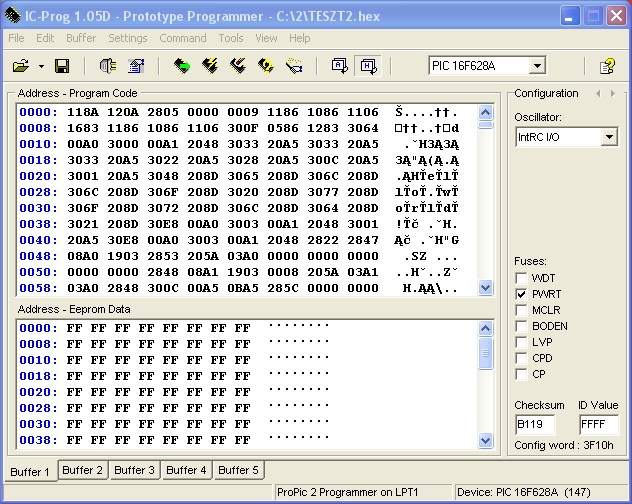The width and height of the screenshot is (632, 504).
Task: Open the File menu
Action: click(17, 38)
